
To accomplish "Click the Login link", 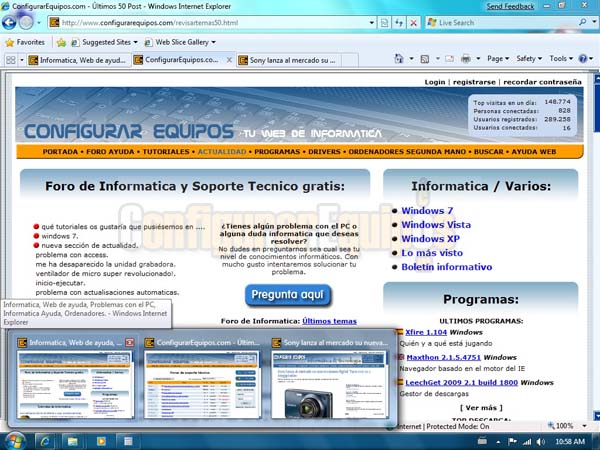I will click(435, 82).
